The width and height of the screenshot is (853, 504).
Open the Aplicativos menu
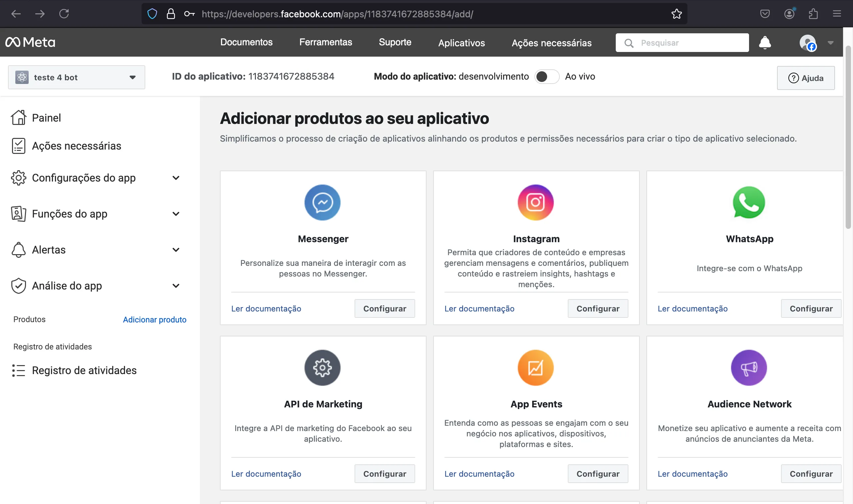click(461, 43)
